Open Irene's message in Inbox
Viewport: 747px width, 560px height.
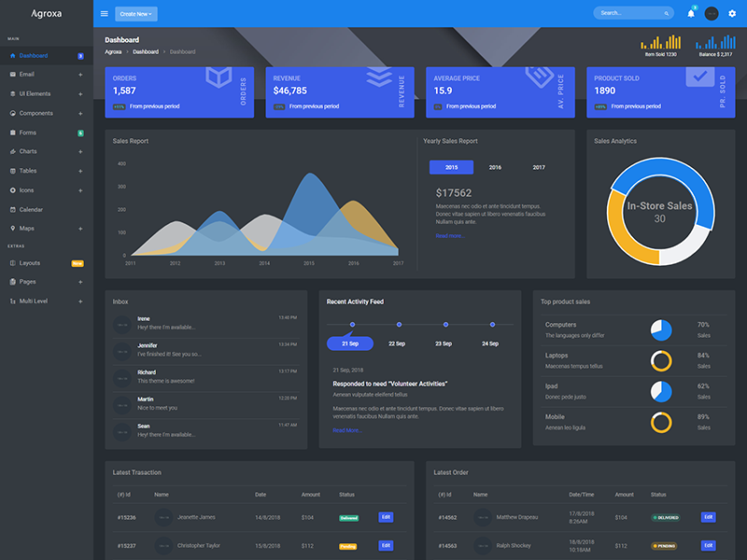[x=205, y=323]
